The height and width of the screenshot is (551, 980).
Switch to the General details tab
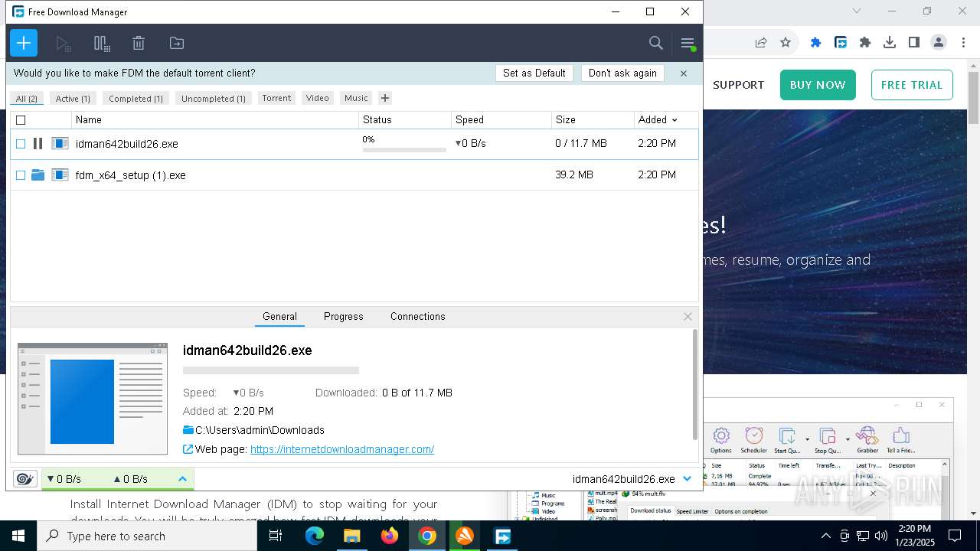279,317
